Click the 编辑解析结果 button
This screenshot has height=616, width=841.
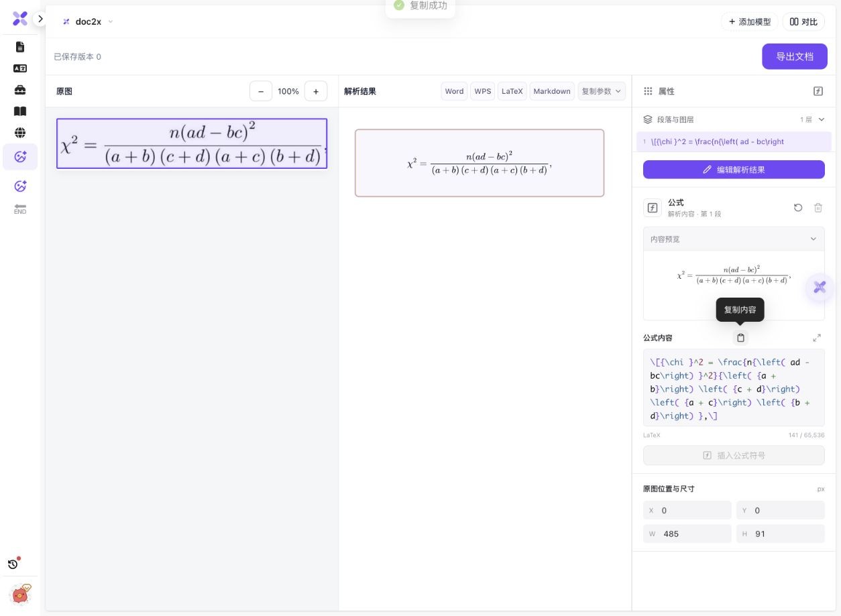click(x=734, y=170)
